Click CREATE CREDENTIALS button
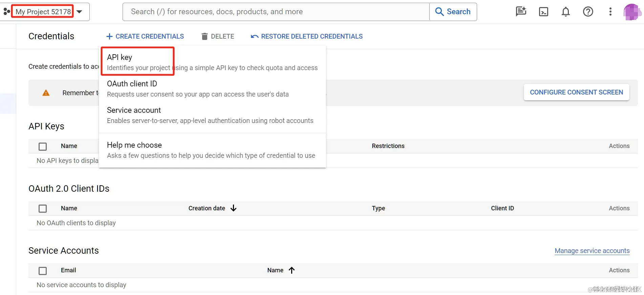Image resolution: width=644 pixels, height=295 pixels. [x=145, y=36]
